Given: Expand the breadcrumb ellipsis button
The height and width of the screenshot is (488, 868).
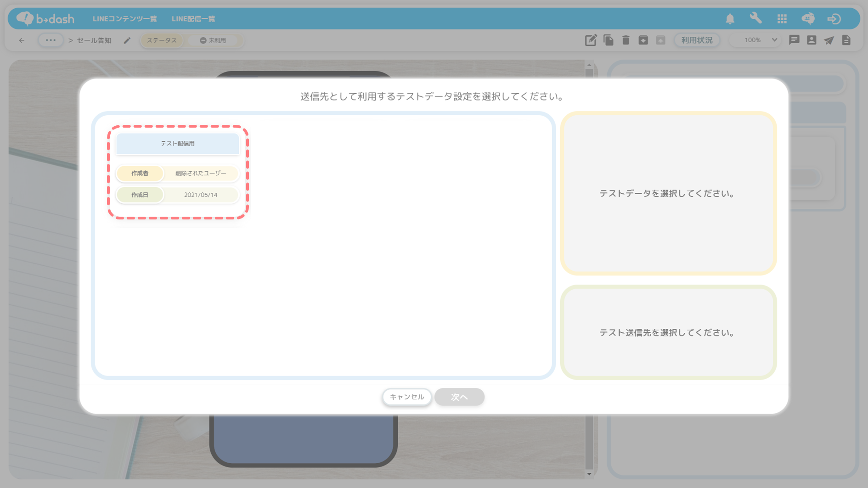Looking at the screenshot, I should pos(51,40).
